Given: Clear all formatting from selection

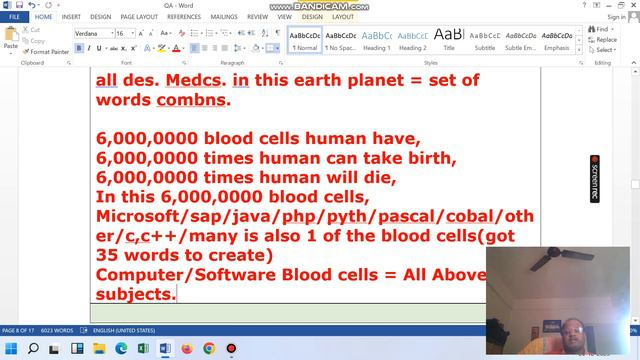Looking at the screenshot, I should [x=182, y=33].
